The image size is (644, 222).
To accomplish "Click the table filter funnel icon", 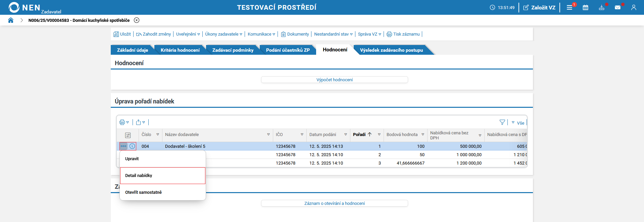I will click(502, 122).
